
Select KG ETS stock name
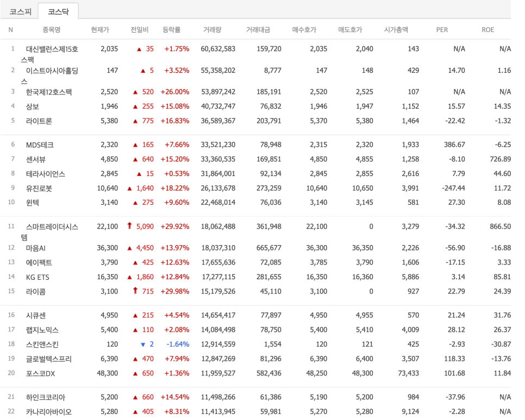37,277
